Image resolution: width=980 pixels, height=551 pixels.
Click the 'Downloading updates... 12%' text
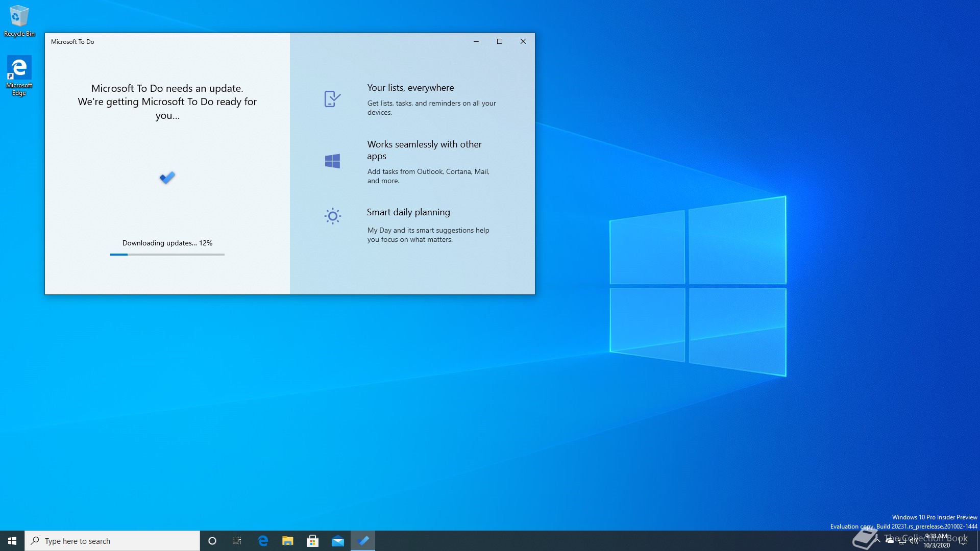click(x=167, y=243)
